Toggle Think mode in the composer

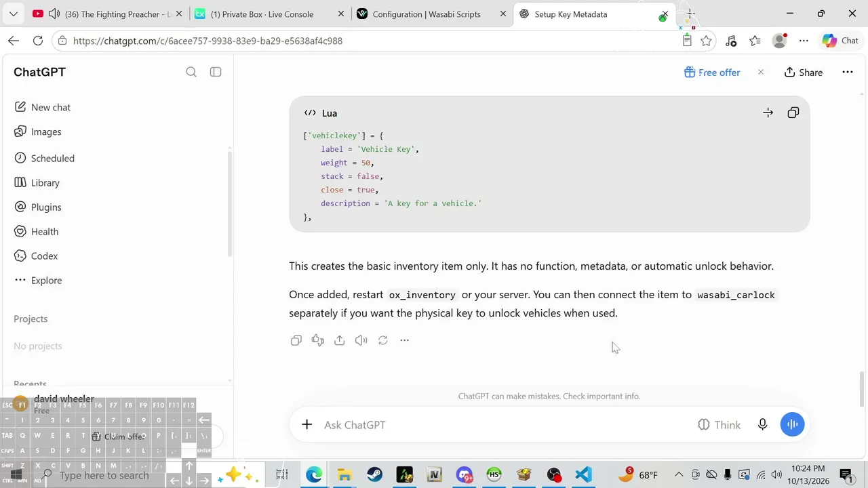click(719, 424)
